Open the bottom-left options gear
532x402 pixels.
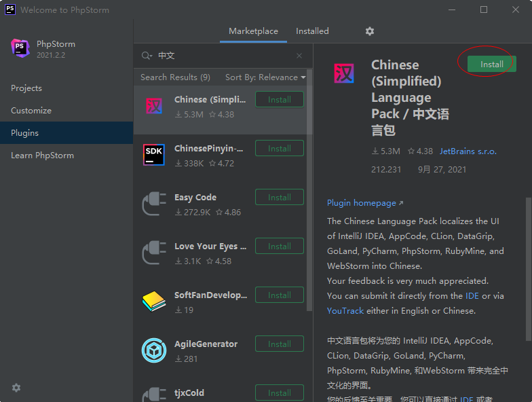coord(16,387)
